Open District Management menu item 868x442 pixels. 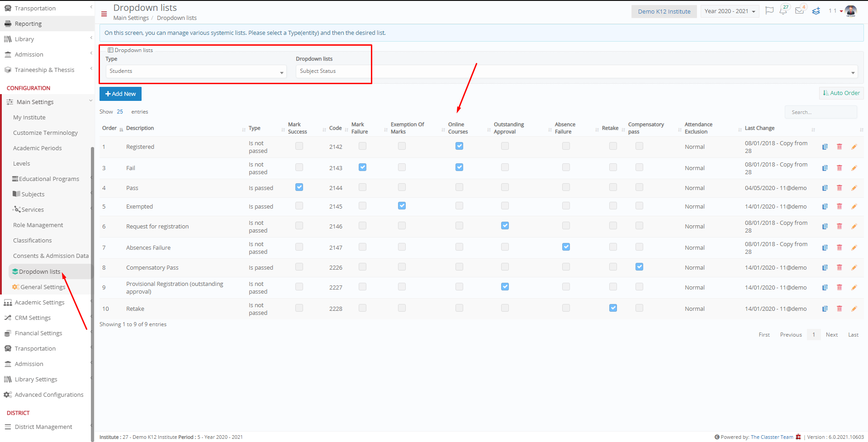click(x=43, y=427)
